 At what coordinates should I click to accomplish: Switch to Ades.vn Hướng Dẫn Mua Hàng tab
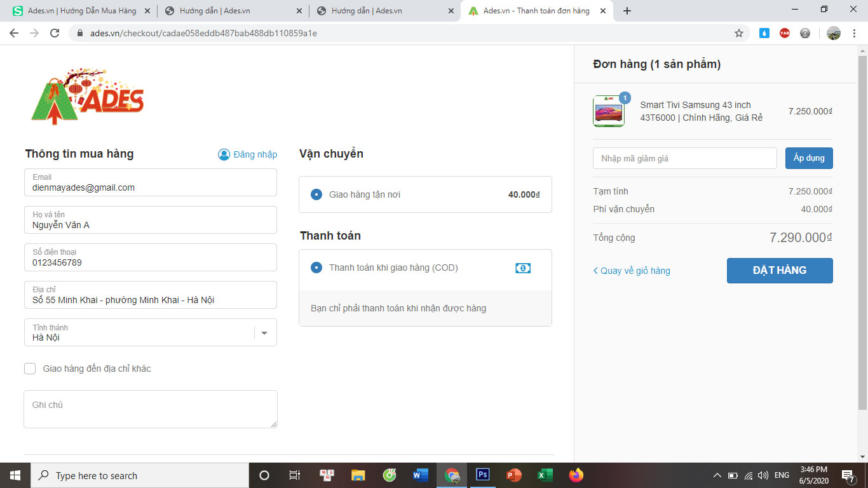[x=81, y=11]
